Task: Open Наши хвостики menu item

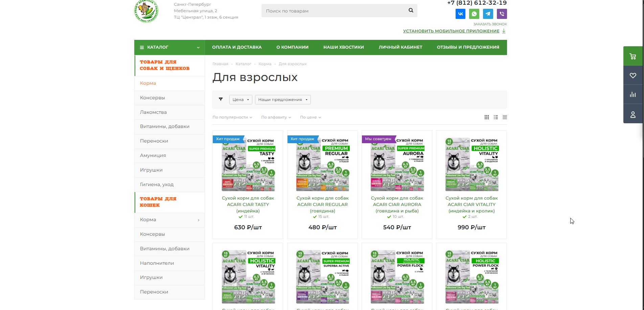Action: click(x=344, y=47)
